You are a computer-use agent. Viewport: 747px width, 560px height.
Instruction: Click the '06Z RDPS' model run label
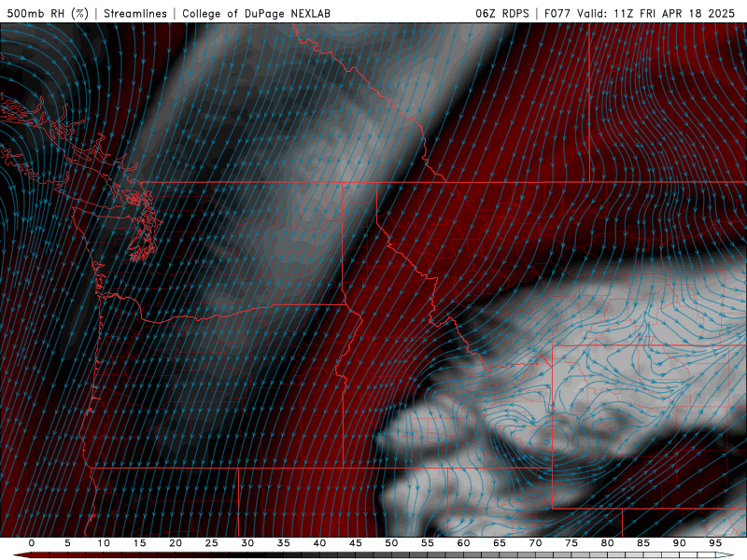tap(502, 13)
